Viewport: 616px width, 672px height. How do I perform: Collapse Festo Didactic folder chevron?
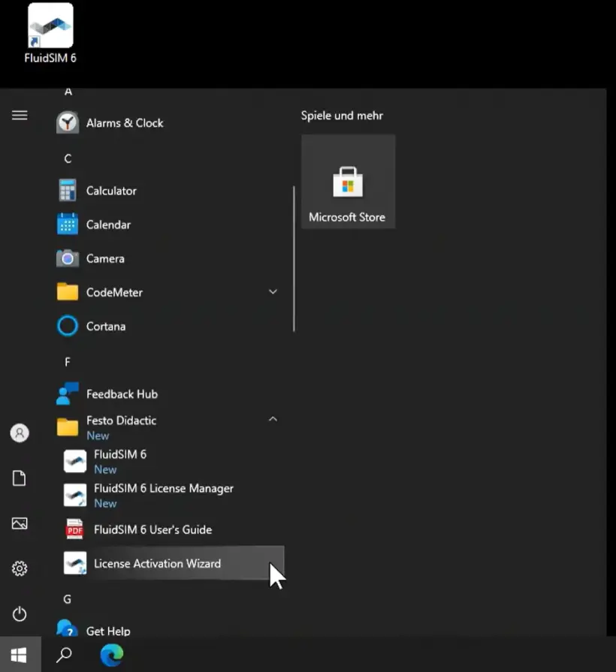coord(273,419)
